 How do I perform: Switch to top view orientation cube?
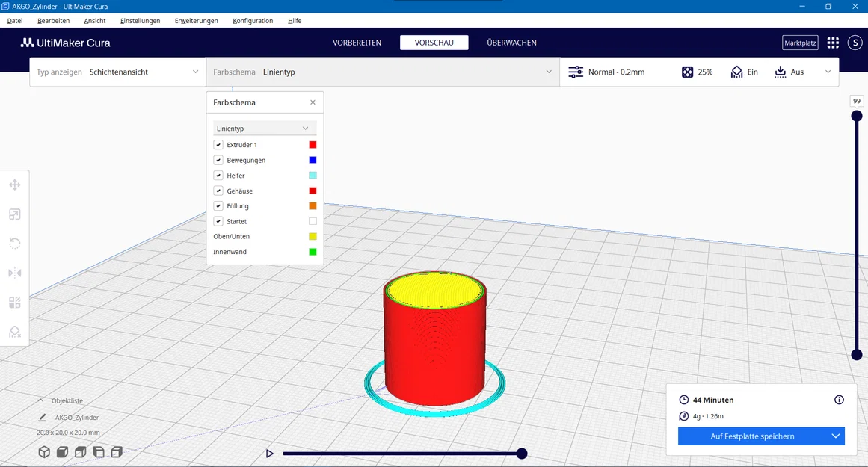click(x=81, y=451)
